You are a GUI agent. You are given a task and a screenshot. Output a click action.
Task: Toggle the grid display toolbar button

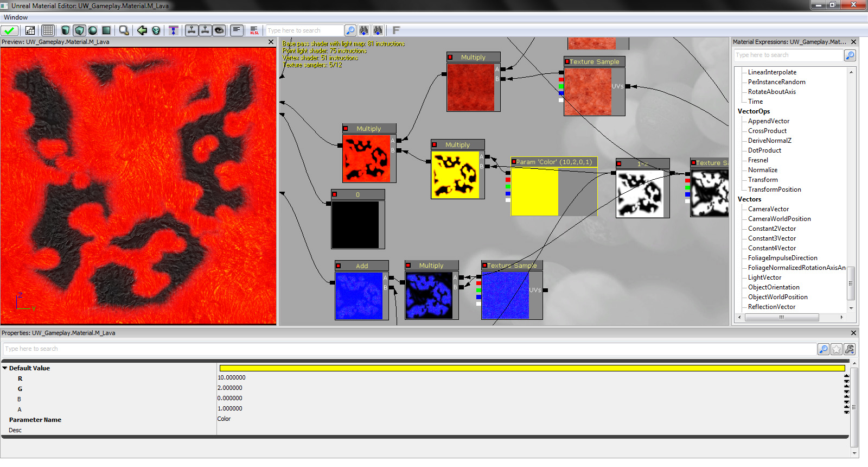(48, 30)
